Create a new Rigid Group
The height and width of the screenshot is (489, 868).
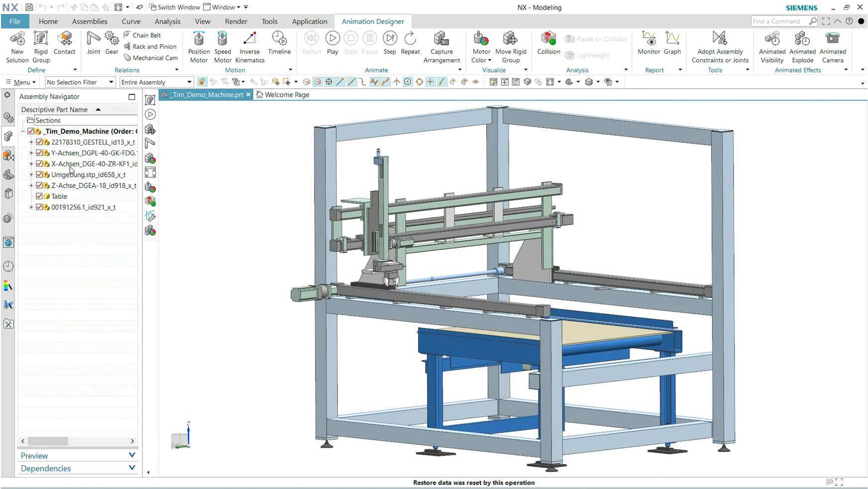coord(41,45)
